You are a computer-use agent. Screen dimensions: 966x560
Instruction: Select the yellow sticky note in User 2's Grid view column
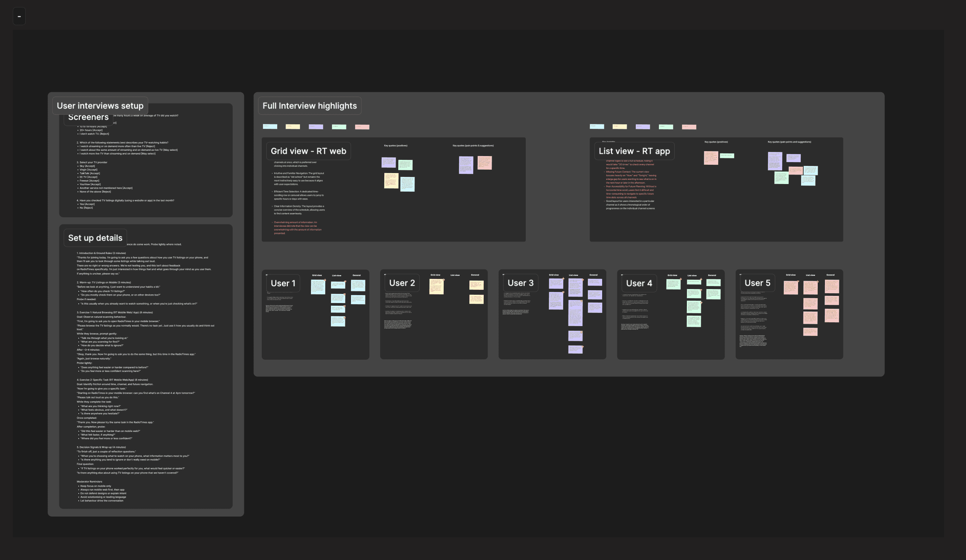click(436, 286)
